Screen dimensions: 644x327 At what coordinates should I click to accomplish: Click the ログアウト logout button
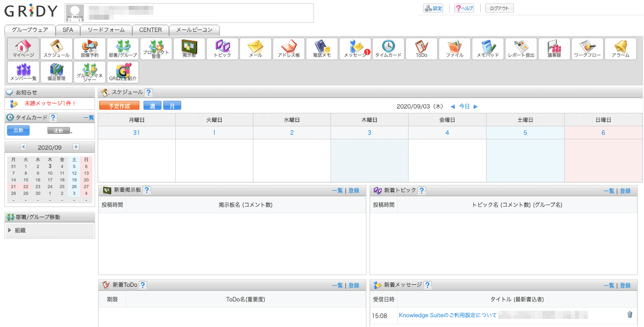[x=499, y=8]
